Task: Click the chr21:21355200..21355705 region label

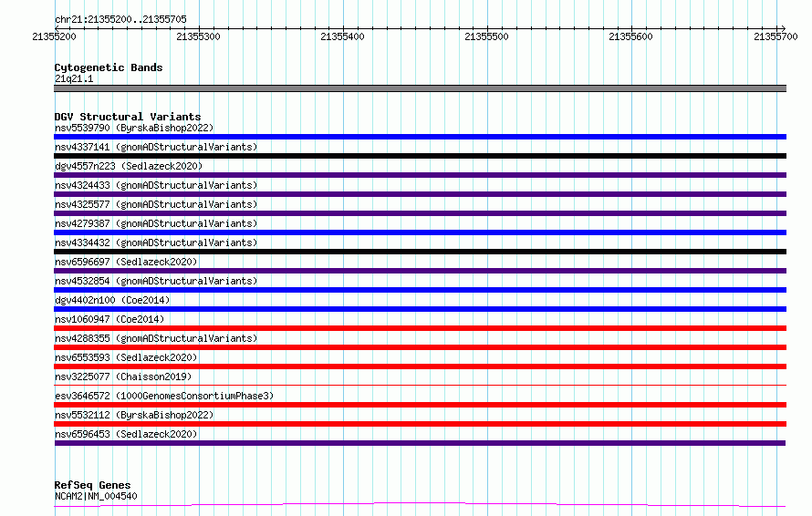Action: pos(120,19)
